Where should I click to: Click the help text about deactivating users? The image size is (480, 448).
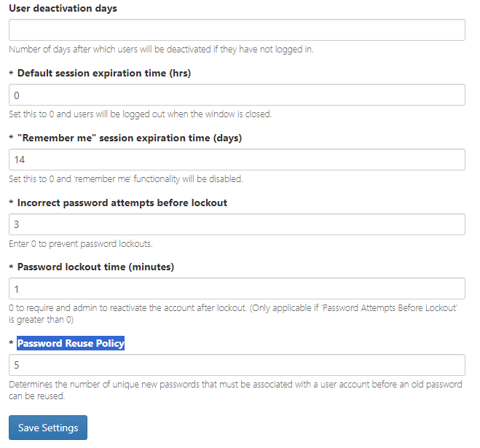[x=161, y=50]
